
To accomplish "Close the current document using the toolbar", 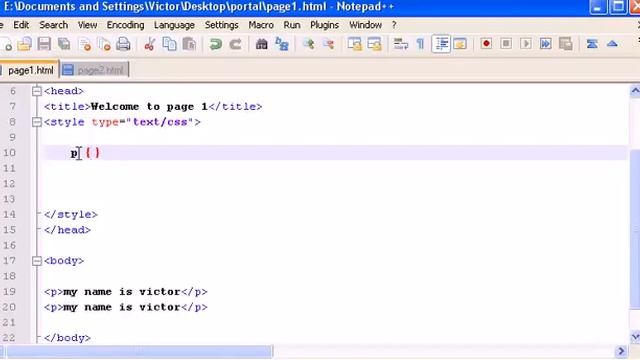I will coord(85,44).
